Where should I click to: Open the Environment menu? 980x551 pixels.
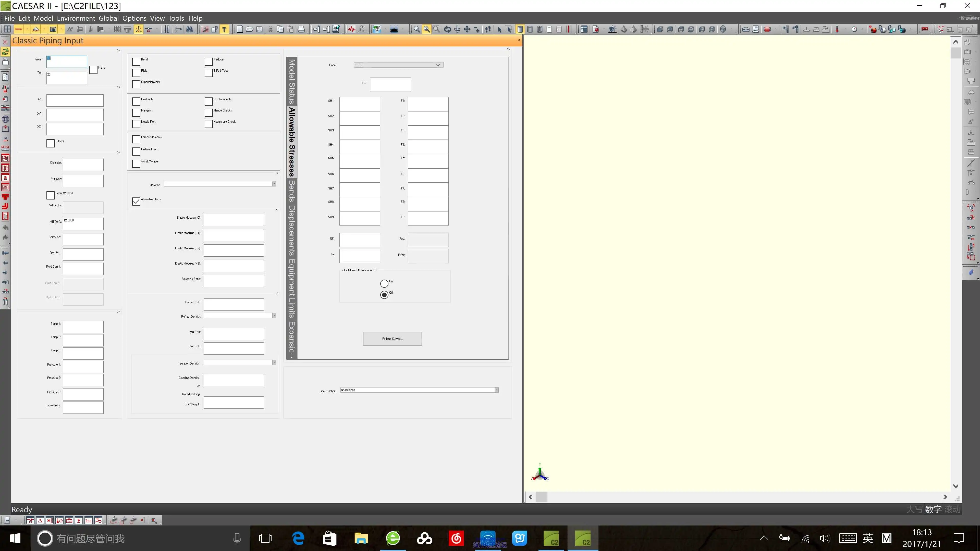point(76,18)
